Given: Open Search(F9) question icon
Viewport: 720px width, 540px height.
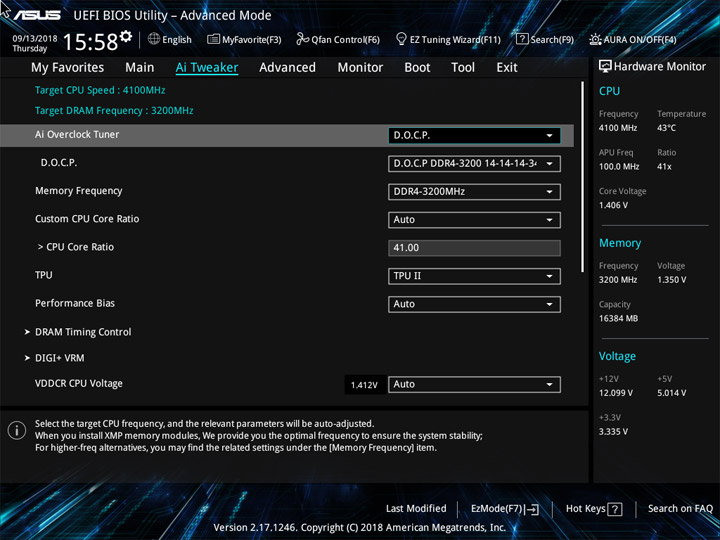Looking at the screenshot, I should point(522,39).
